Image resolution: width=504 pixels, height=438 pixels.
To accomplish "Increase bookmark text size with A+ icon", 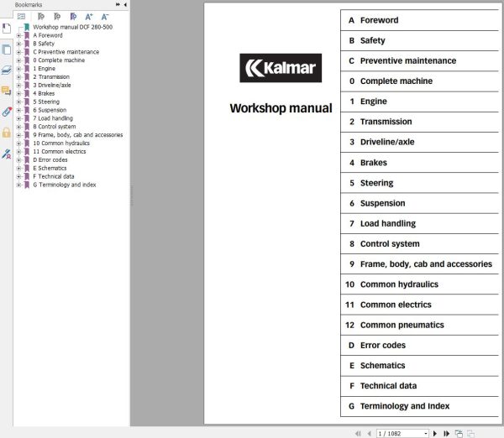I will pyautogui.click(x=89, y=17).
